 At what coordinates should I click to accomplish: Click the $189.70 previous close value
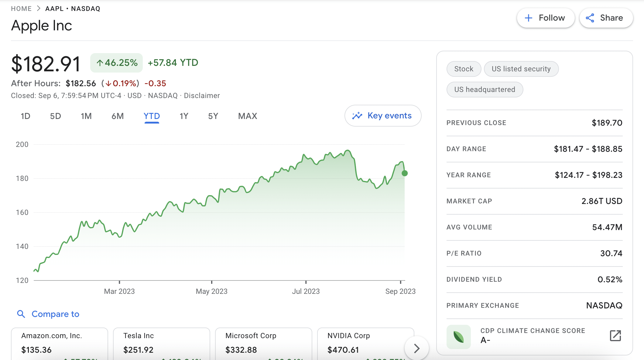607,123
